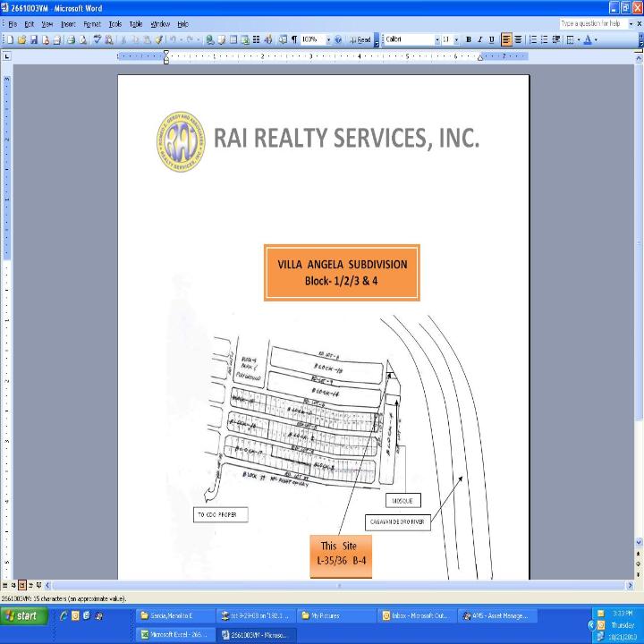Expand the Border style dropdown arrow
Screen dimensions: 644x644
(579, 40)
